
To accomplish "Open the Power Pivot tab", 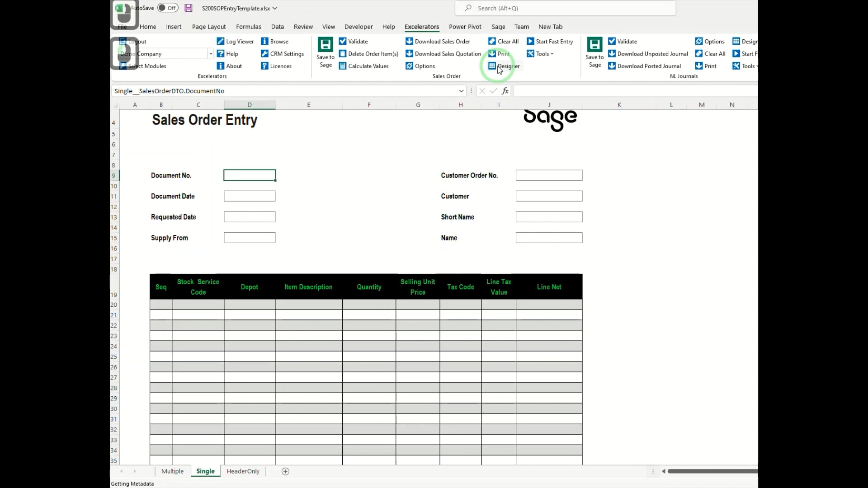I will tap(465, 27).
